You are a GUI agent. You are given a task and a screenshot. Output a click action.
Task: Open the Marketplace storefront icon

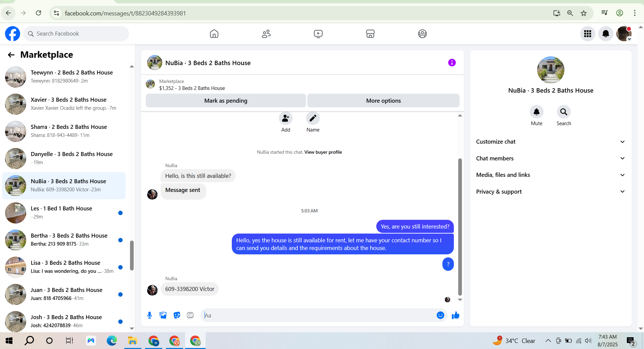(x=370, y=34)
